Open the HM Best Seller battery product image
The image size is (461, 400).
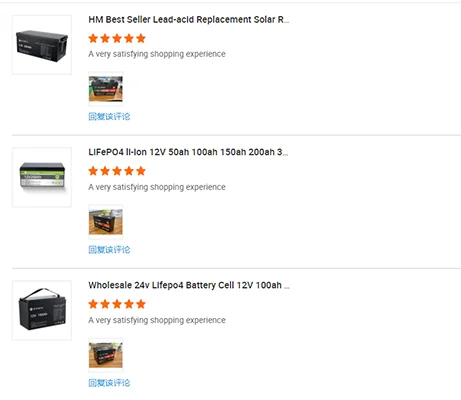pos(42,45)
